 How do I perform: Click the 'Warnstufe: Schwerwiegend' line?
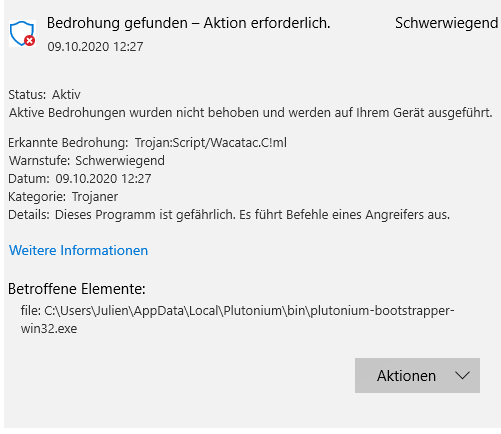click(87, 161)
